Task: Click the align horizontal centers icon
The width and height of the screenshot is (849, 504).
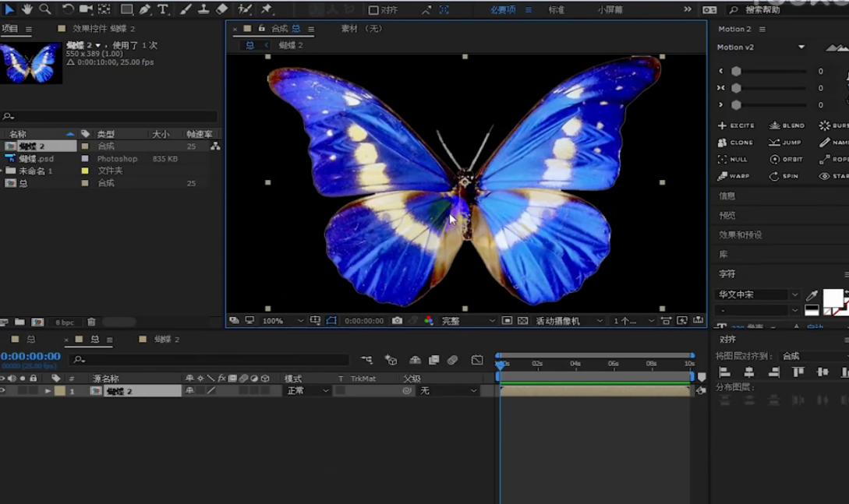Action: (749, 372)
